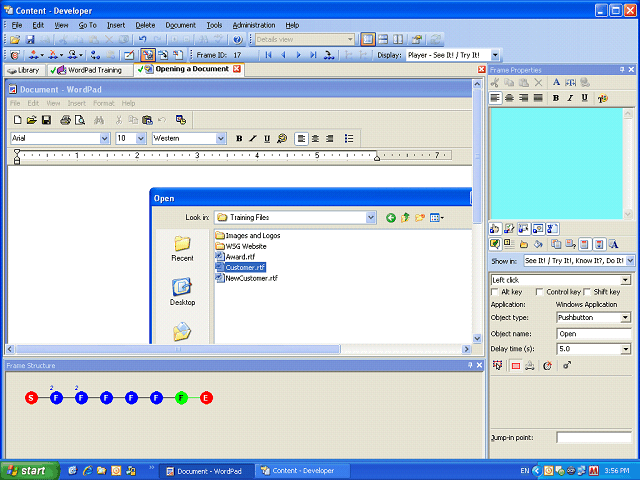640x480 pixels.
Task: Click the Object name Open field
Action: (x=594, y=334)
